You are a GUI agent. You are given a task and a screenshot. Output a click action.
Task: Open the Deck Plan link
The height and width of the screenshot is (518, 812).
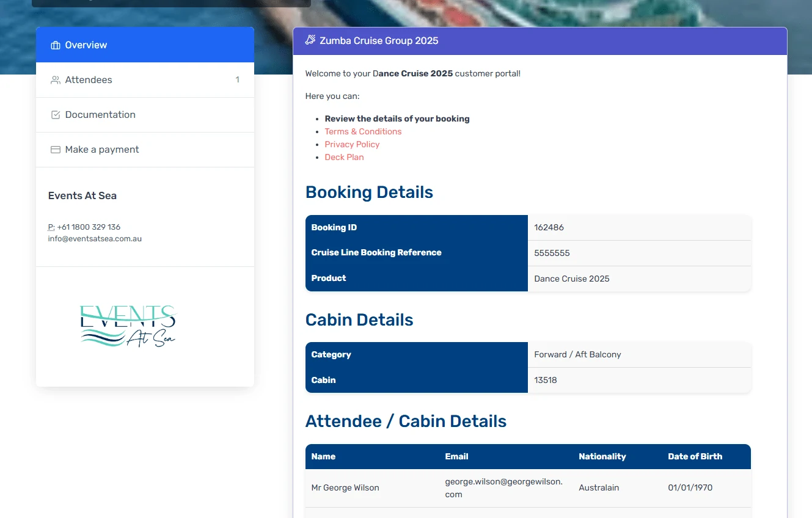[x=344, y=157]
